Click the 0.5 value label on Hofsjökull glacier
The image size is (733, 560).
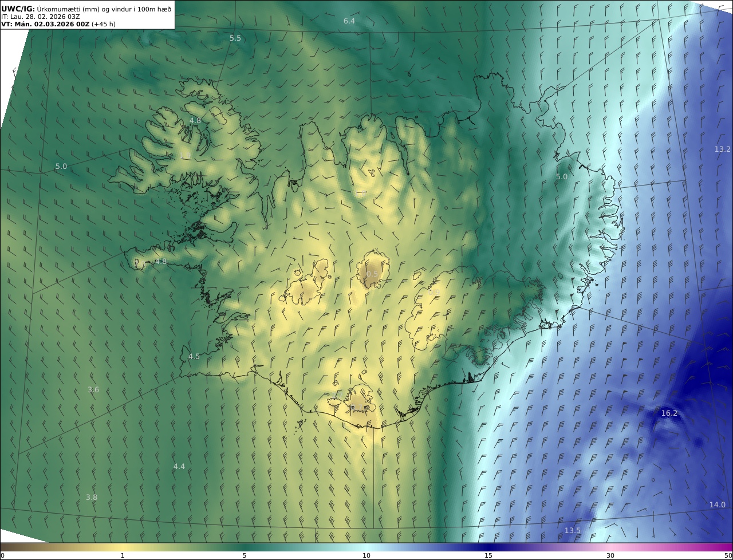tap(372, 274)
